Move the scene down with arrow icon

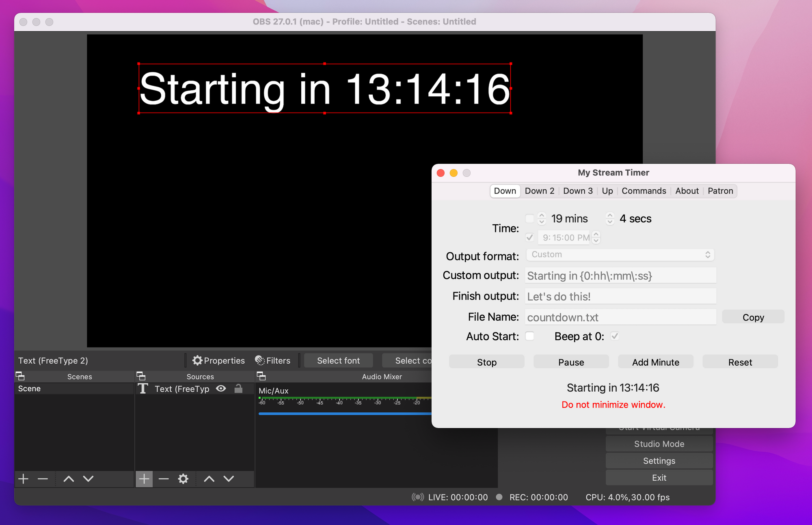(x=88, y=479)
